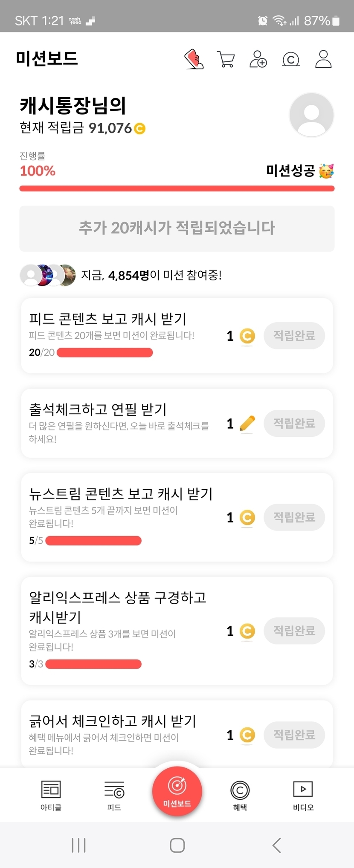This screenshot has height=868, width=354.
Task: Open the my profile person icon
Action: coord(323,59)
